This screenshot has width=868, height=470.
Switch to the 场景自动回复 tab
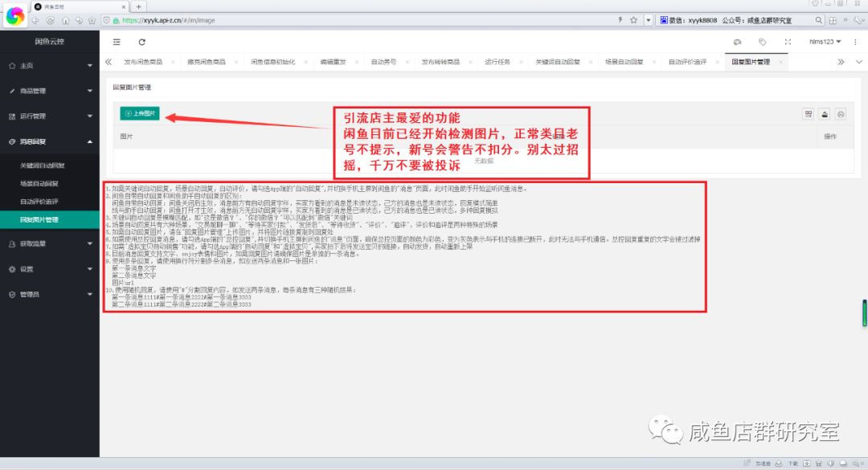click(624, 62)
